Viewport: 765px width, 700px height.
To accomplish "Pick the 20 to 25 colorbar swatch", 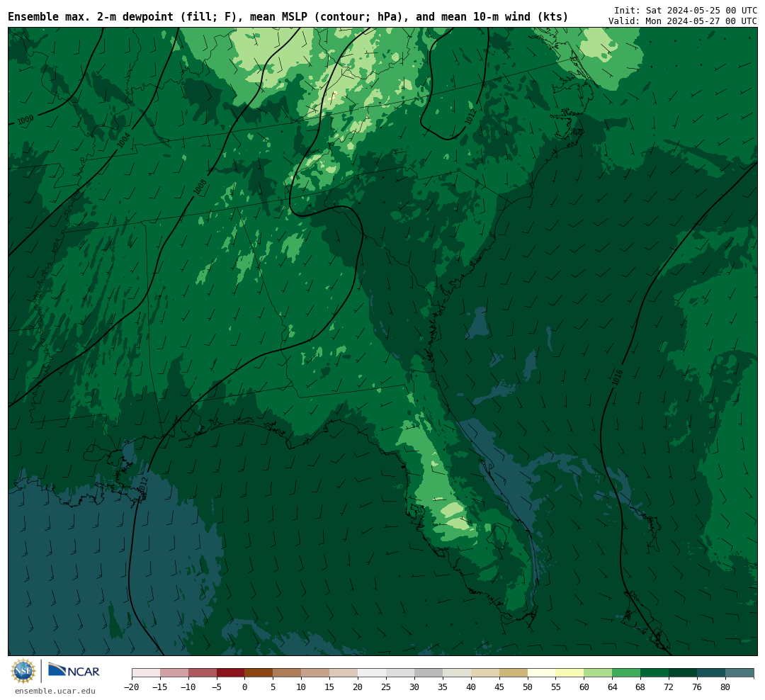I will point(373,673).
